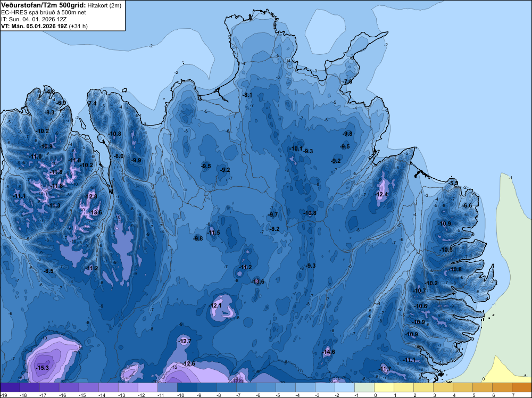Click the -11.3 temperature value
The width and height of the screenshot is (532, 398).
[x=54, y=205]
